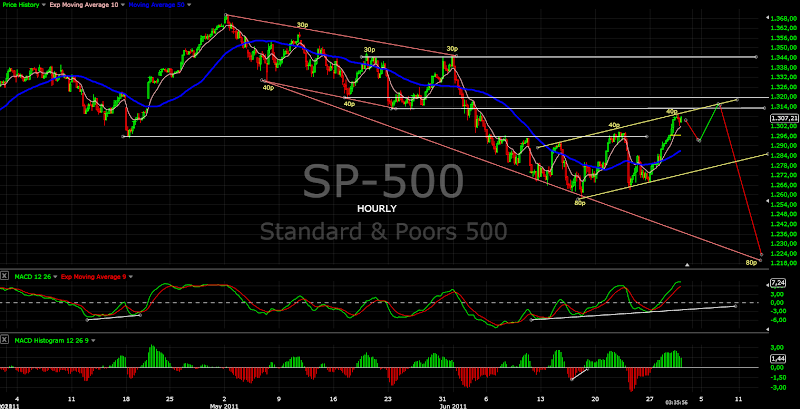Screen dimensions: 800x409
Task: Click the HOURLY timeframe label
Action: pos(377,209)
